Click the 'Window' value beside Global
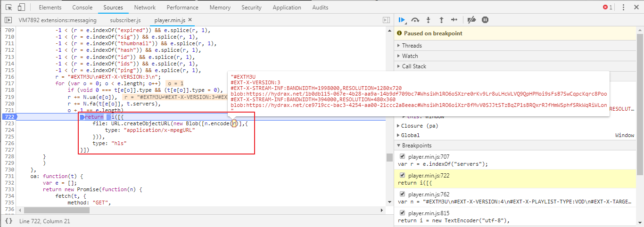 click(625, 135)
